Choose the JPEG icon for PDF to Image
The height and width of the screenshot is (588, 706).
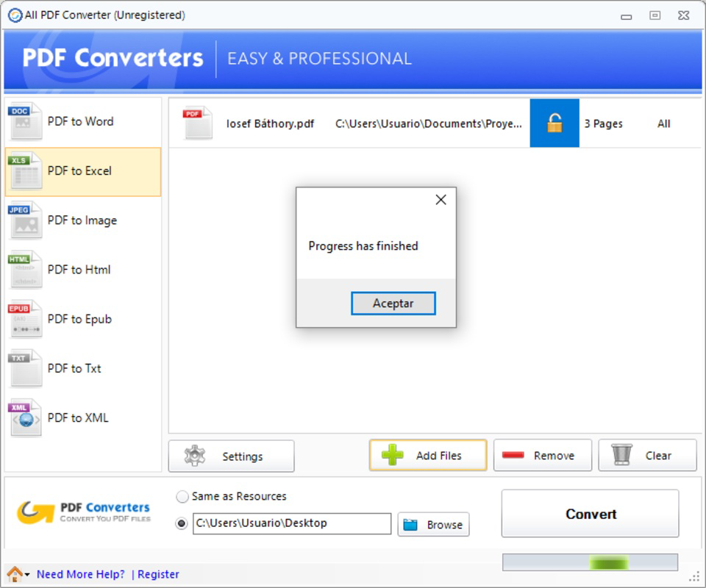25,220
